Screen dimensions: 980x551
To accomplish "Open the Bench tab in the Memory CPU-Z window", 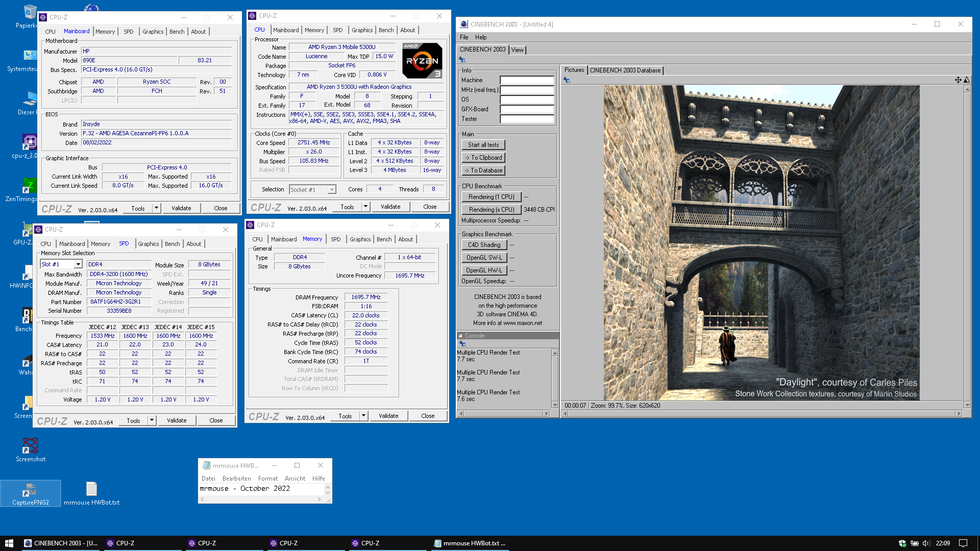I will click(384, 239).
